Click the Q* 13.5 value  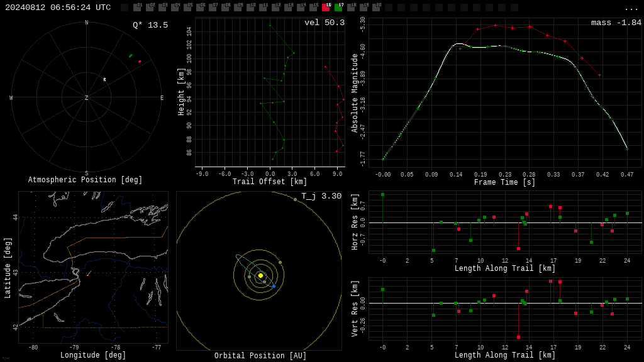point(150,25)
